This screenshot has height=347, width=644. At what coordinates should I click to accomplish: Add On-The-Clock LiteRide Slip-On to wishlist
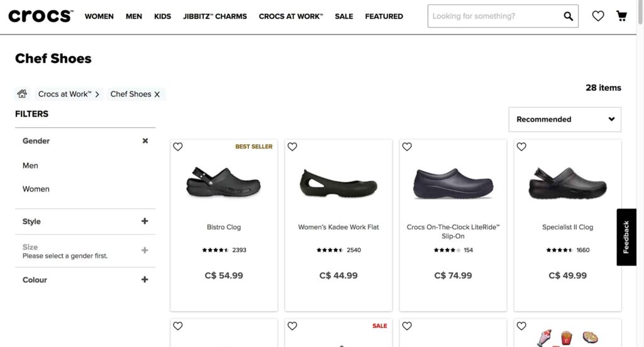(x=407, y=147)
